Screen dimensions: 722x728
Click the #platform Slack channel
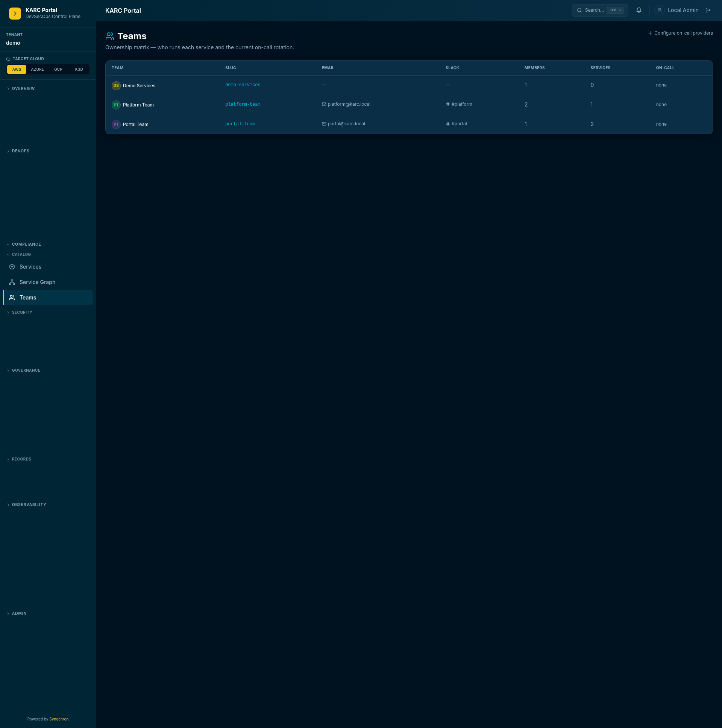(x=461, y=104)
